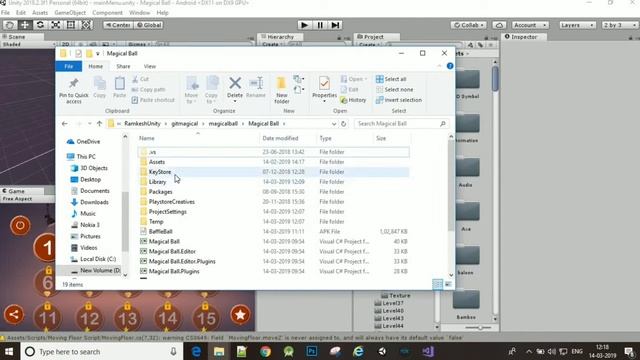Click Unity Play button
The height and width of the screenshot is (360, 640).
304,25
